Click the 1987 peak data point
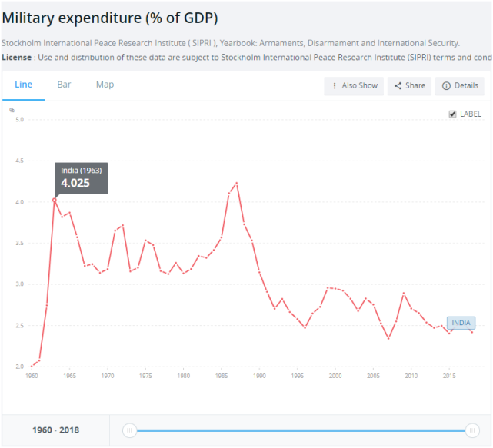Image resolution: width=493 pixels, height=448 pixels. tap(237, 183)
